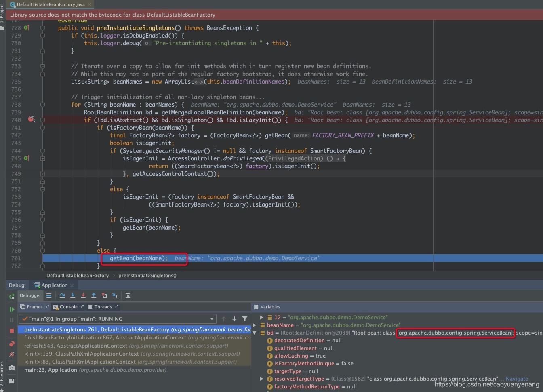Click Navigate link for resolvedTargetType
The width and height of the screenshot is (543, 392).
[517, 379]
